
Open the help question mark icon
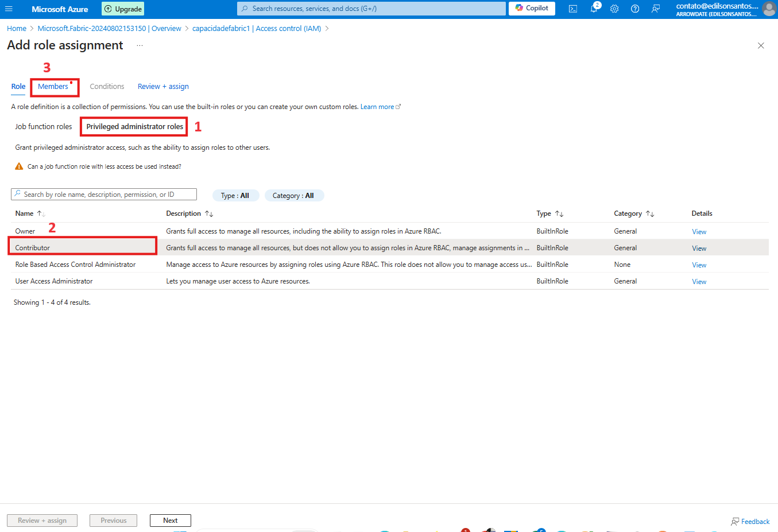tap(635, 9)
